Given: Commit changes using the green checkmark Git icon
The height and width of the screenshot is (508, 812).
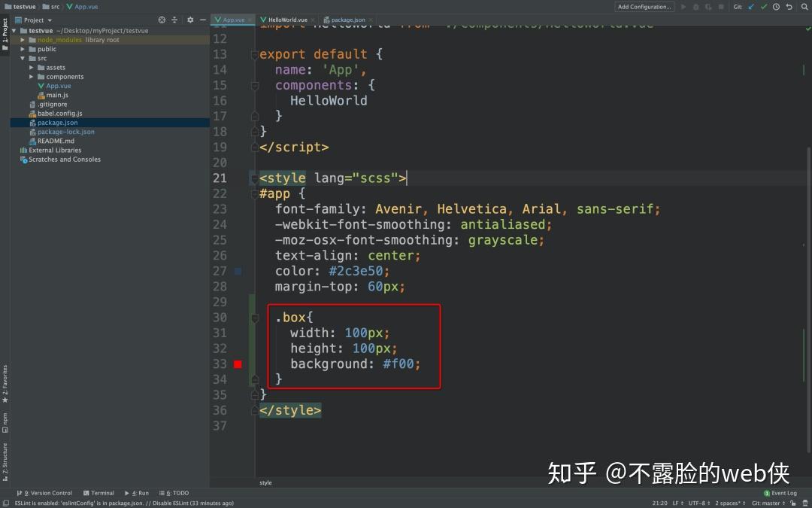Looking at the screenshot, I should (765, 7).
